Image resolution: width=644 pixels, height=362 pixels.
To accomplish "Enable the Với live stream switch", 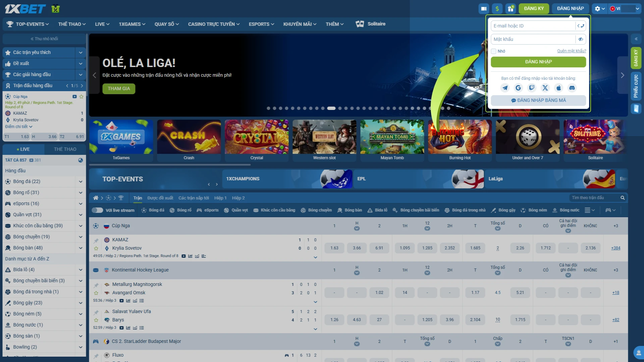I will pos(97,210).
